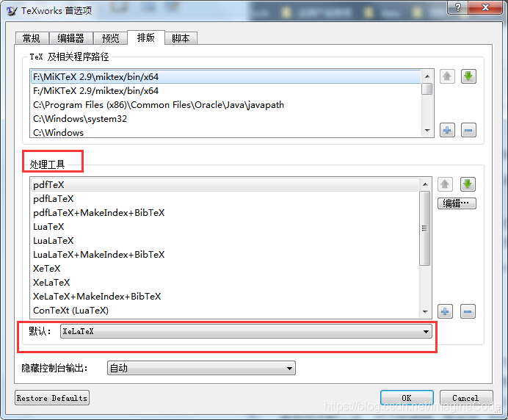Viewport: 508px width, 420px height.
Task: Move selected TeX path down with green arrow
Action: point(468,76)
